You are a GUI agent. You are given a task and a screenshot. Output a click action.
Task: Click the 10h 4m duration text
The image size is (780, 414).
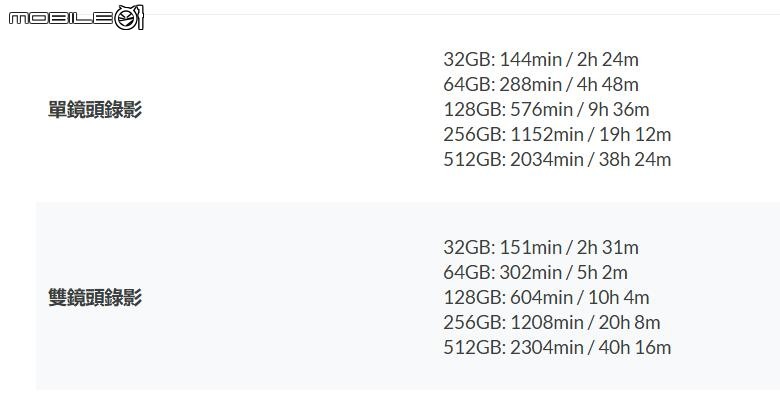tap(618, 297)
